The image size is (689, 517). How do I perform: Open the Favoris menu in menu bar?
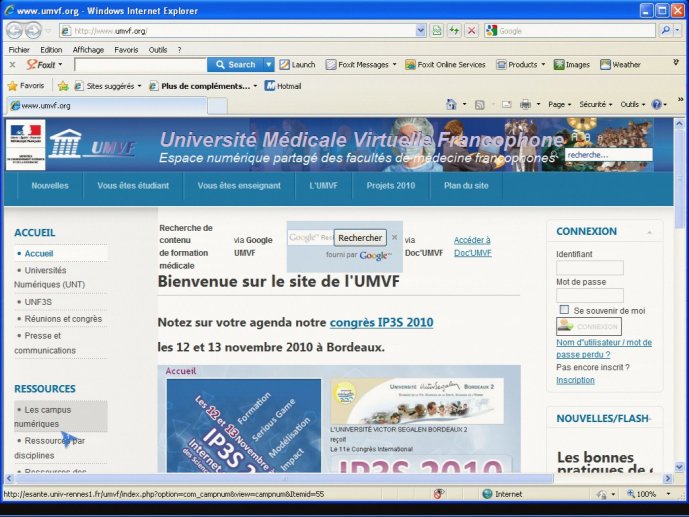point(126,50)
